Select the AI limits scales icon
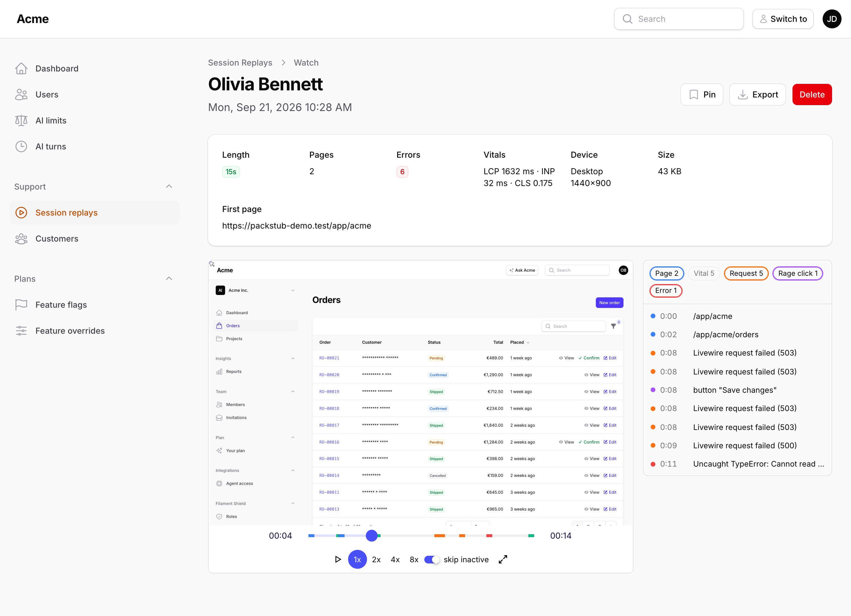Image resolution: width=851 pixels, height=616 pixels. click(21, 120)
